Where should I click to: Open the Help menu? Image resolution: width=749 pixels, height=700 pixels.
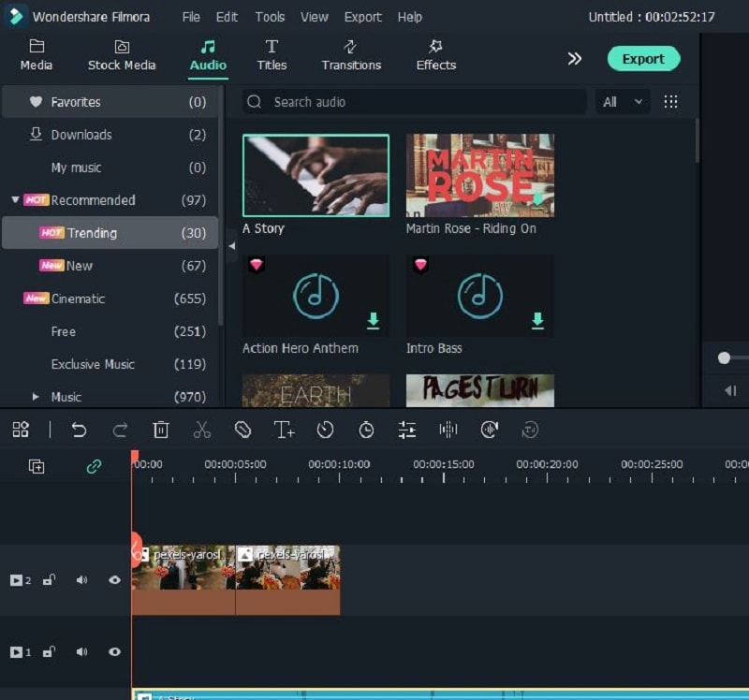coord(410,17)
